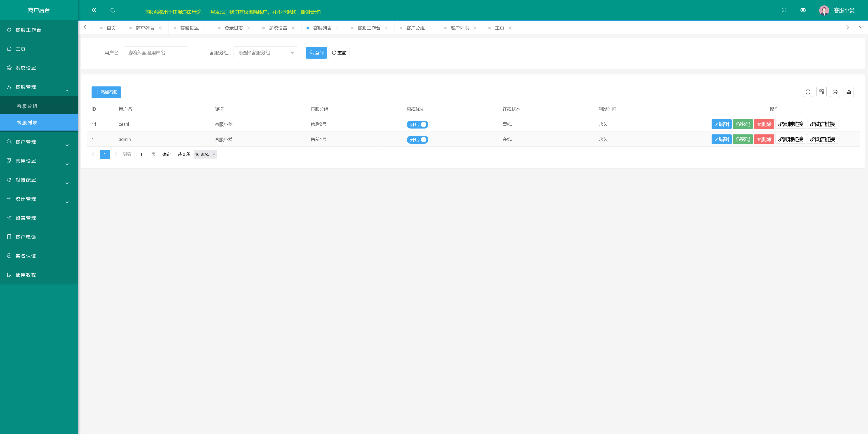
Task: Click 删除 button for ceshi row
Action: (x=764, y=124)
